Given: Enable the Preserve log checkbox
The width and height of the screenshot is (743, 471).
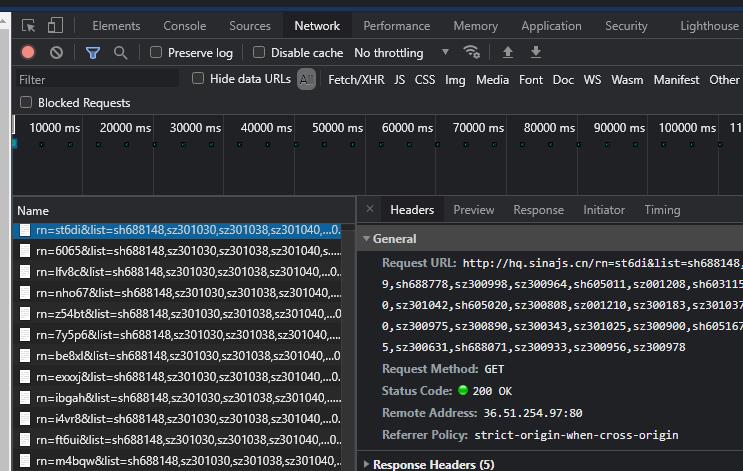Looking at the screenshot, I should tap(156, 53).
